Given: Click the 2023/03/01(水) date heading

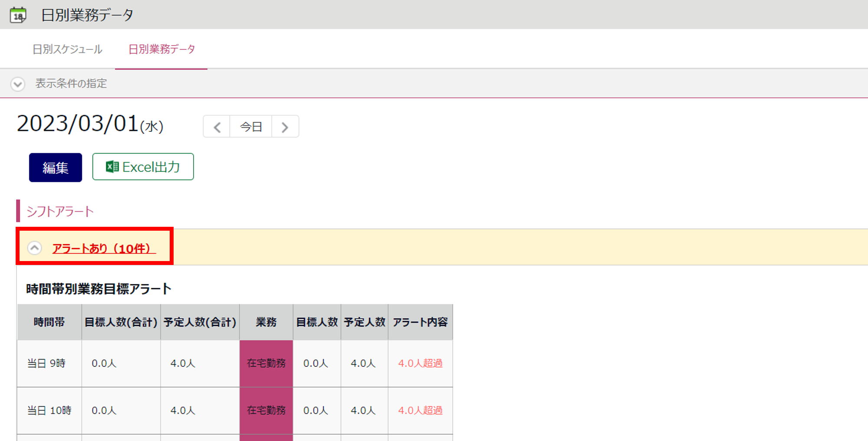Looking at the screenshot, I should (x=90, y=124).
